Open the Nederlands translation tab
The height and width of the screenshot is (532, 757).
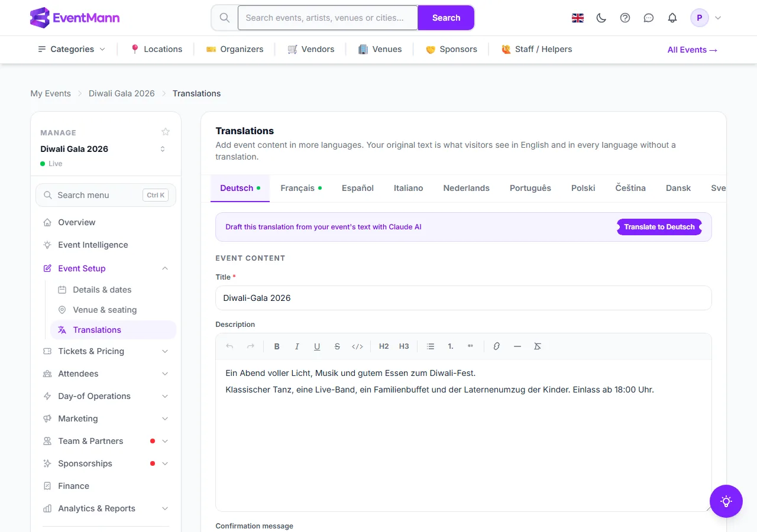point(467,188)
